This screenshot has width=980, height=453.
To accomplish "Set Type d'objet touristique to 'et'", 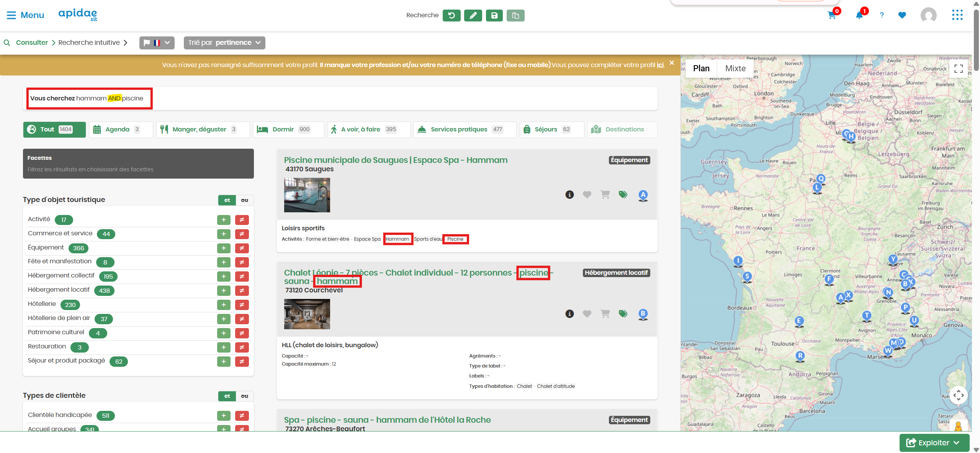I will (227, 200).
